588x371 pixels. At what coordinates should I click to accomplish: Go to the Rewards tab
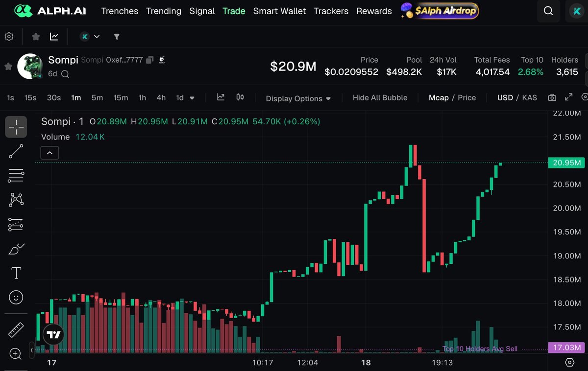coord(374,11)
